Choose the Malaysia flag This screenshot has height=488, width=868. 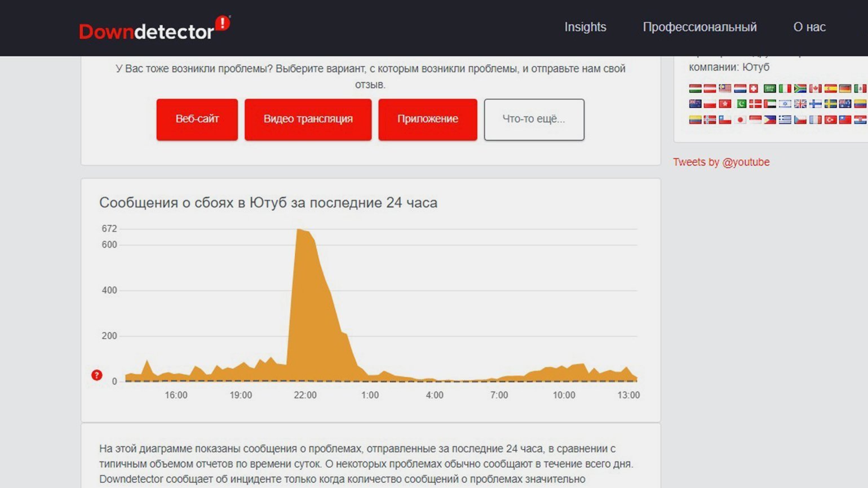pyautogui.click(x=725, y=88)
